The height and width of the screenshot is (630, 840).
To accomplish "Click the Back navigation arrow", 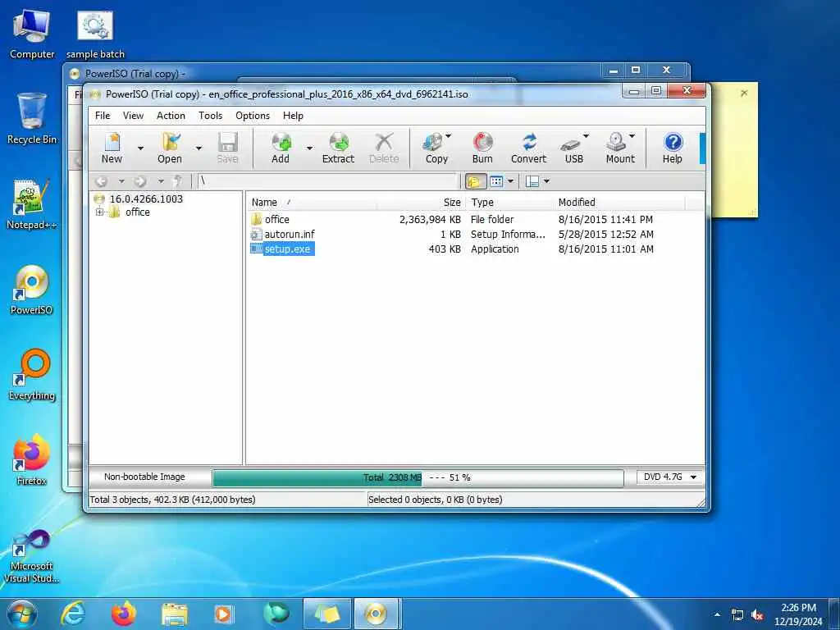I will point(102,181).
